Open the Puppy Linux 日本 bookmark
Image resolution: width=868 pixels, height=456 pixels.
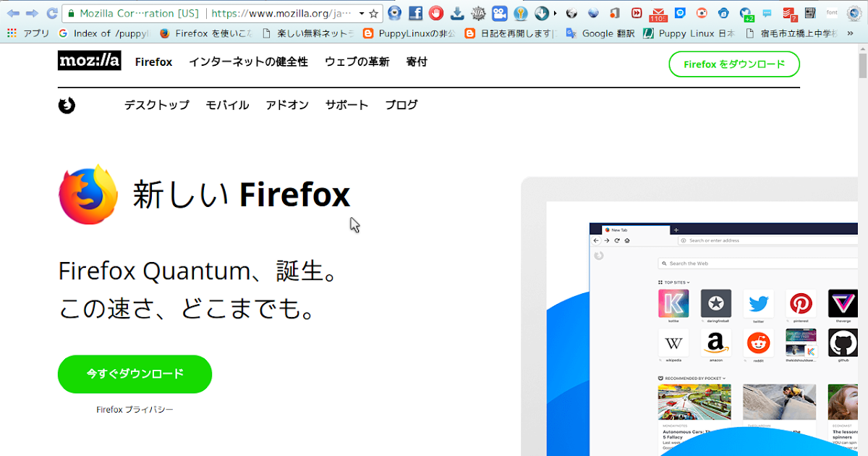[x=689, y=33]
